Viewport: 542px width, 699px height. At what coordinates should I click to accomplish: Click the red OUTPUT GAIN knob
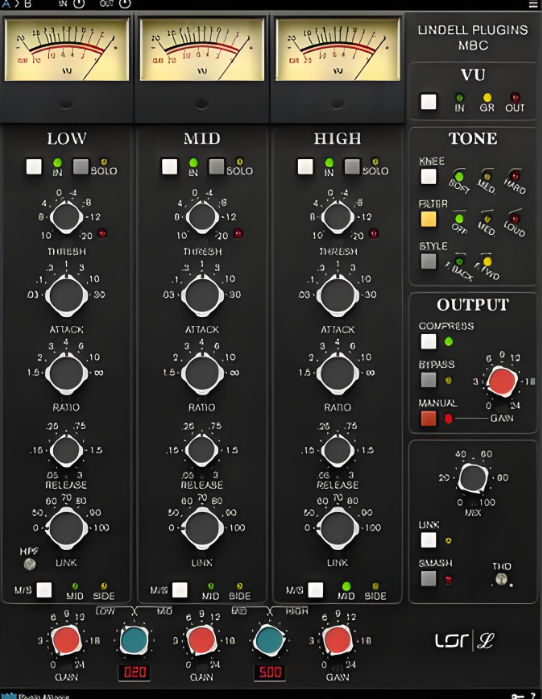(502, 381)
